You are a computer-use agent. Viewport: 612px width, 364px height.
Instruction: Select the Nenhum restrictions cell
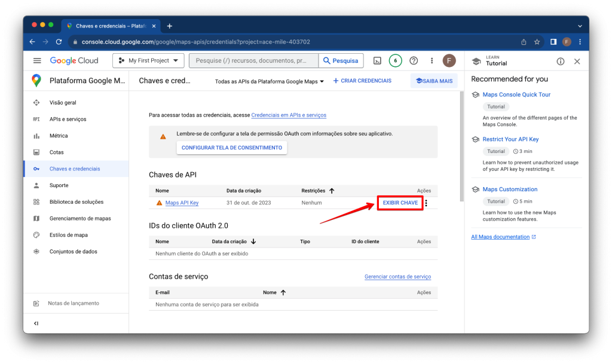point(311,203)
